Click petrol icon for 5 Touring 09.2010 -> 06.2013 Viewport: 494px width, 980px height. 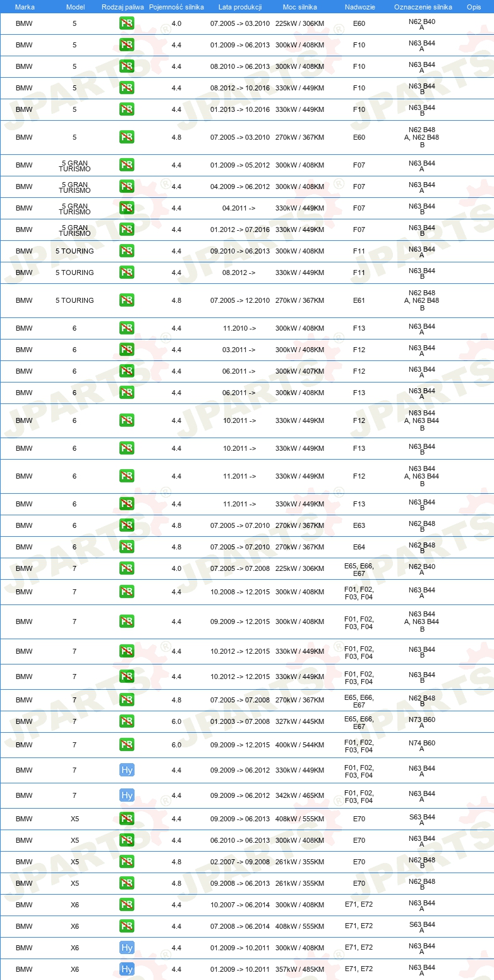(x=126, y=251)
